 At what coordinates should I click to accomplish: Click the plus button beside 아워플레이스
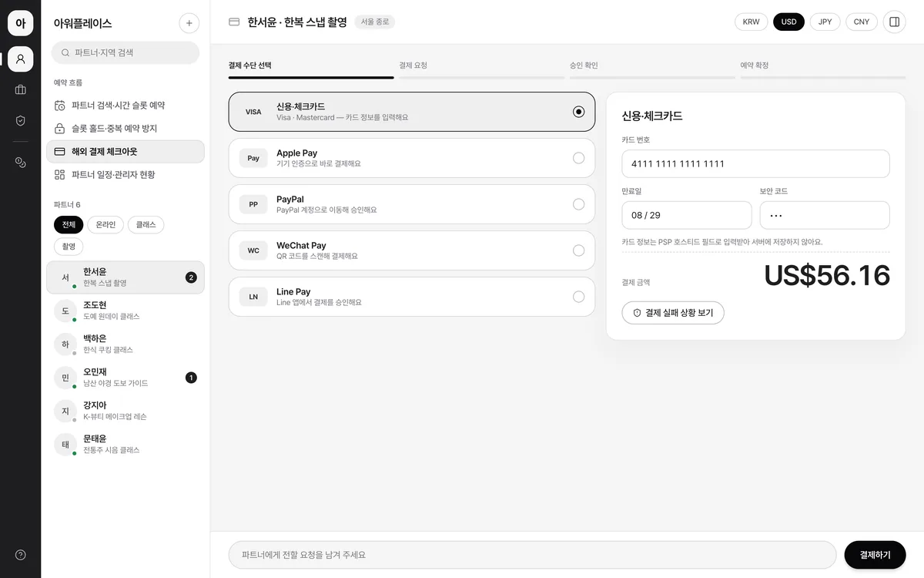189,23
